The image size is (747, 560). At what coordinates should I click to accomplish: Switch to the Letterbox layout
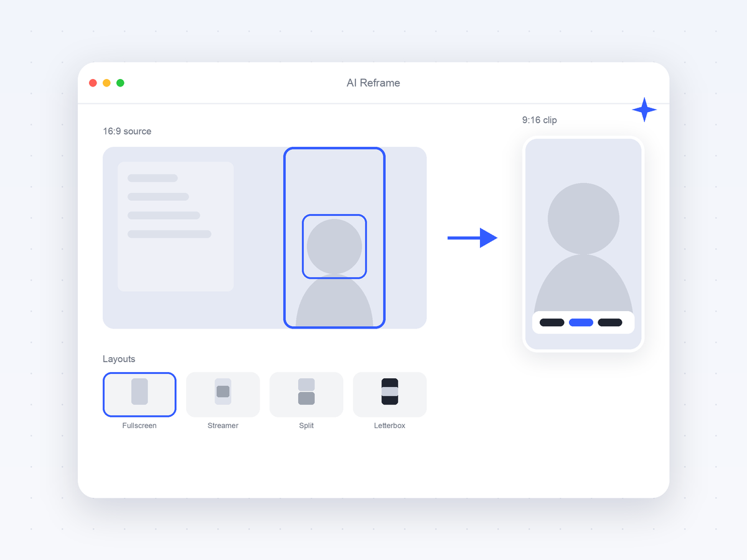pyautogui.click(x=390, y=394)
